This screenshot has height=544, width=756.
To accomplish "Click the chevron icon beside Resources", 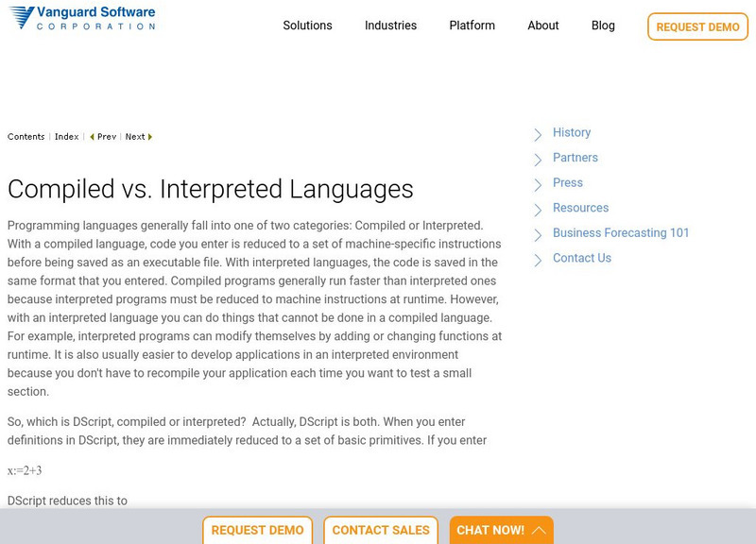I will pos(538,209).
